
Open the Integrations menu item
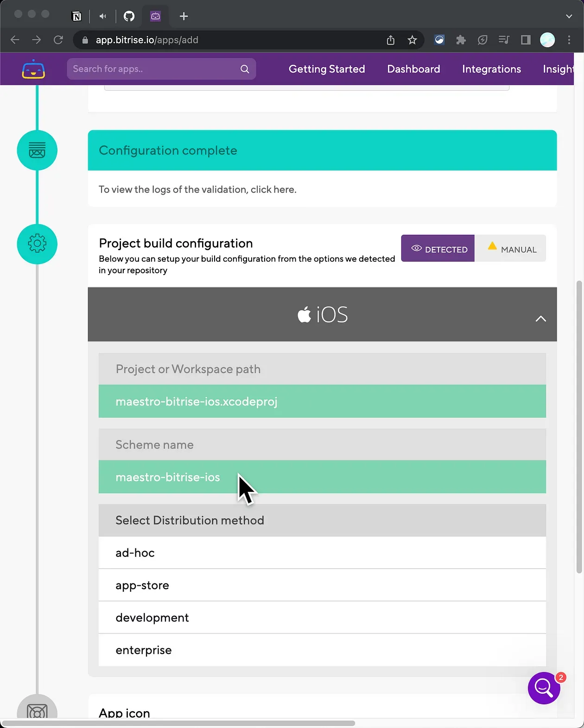tap(491, 69)
